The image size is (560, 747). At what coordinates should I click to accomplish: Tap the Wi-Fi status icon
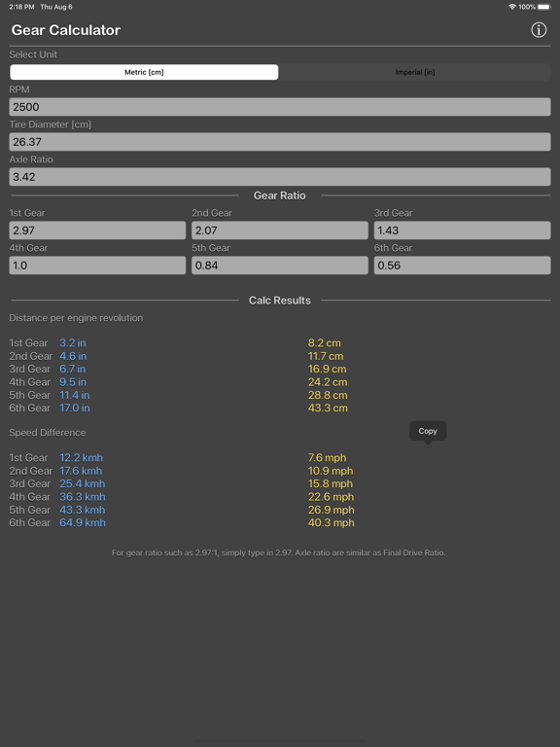tap(512, 7)
